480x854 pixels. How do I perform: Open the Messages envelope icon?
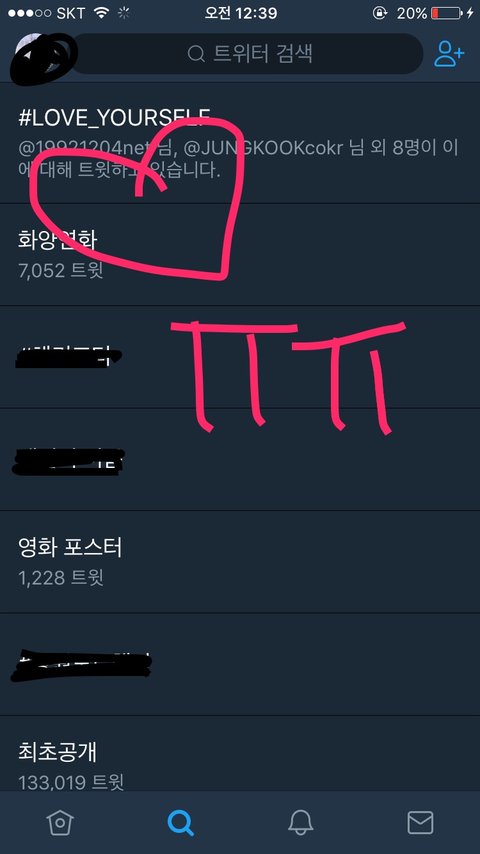[420, 822]
